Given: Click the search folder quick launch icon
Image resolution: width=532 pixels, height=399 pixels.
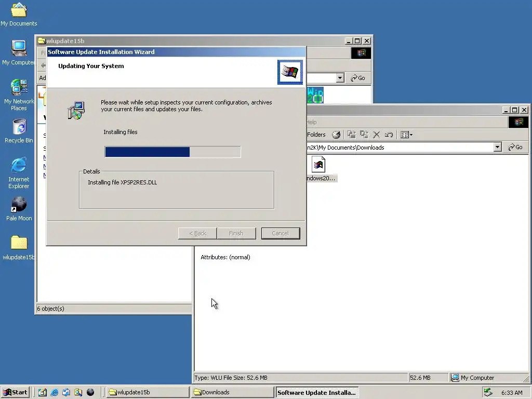Looking at the screenshot, I should [x=78, y=393].
